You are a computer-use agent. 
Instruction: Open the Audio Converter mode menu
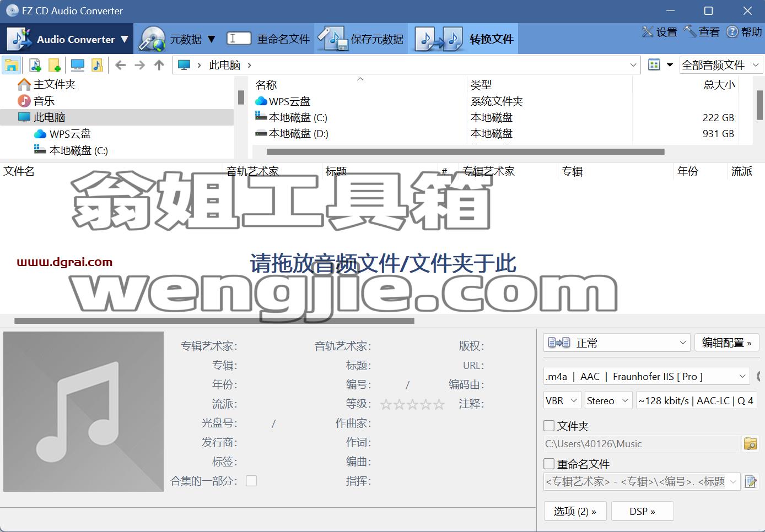pyautogui.click(x=67, y=39)
